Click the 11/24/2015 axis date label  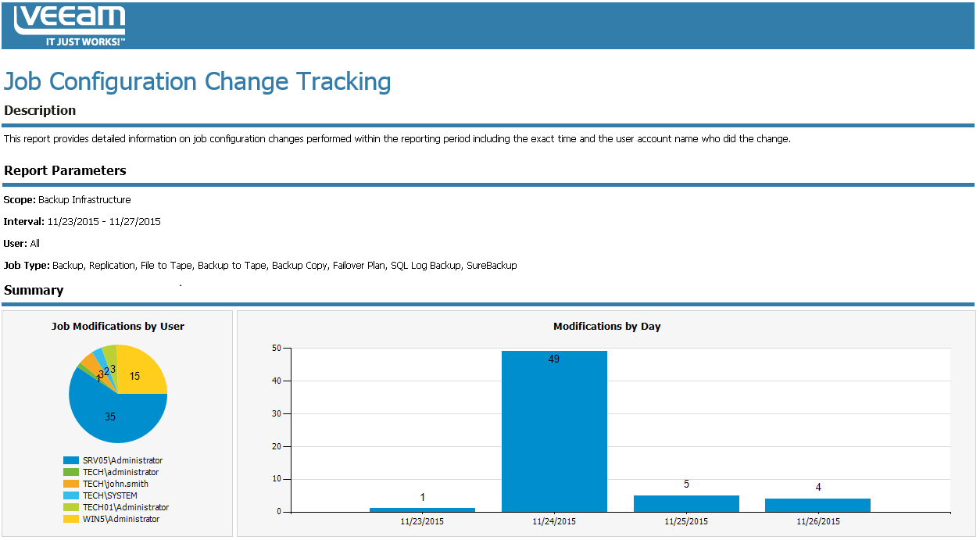tap(554, 521)
